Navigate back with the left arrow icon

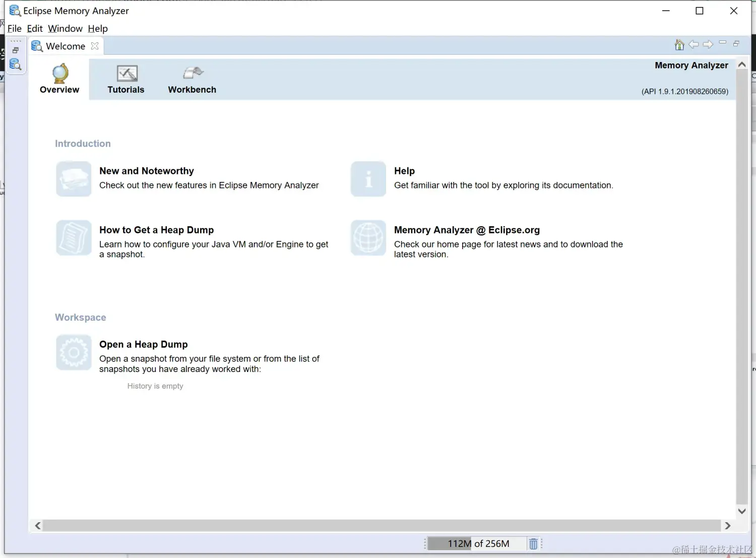694,44
